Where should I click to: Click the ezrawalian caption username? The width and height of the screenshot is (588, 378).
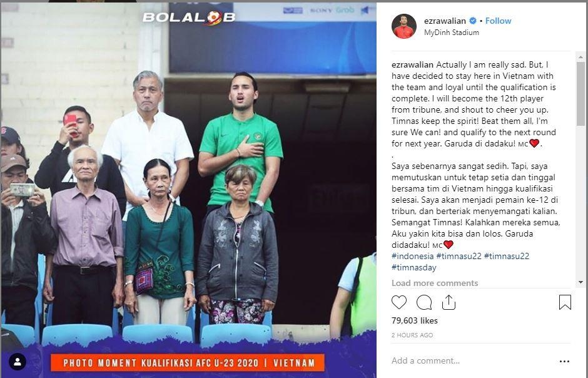[412, 65]
